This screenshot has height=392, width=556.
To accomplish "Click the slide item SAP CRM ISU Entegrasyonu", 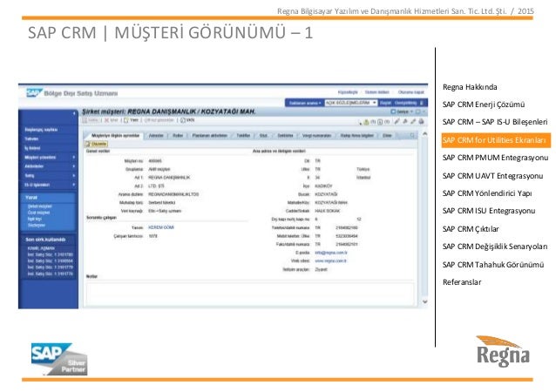I will (x=489, y=211).
